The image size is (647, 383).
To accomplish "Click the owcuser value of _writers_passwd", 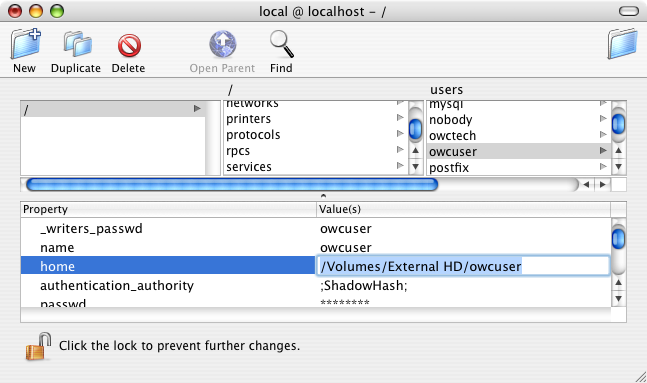I will pyautogui.click(x=346, y=229).
